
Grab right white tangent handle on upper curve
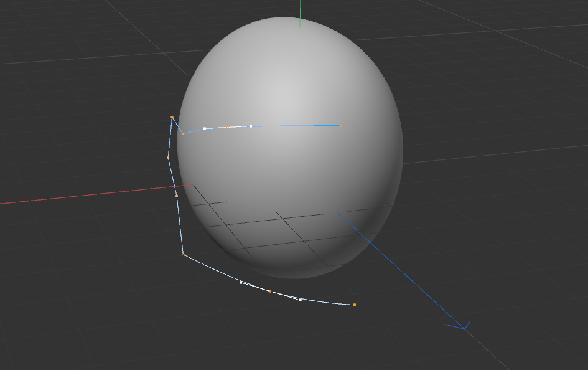pyautogui.click(x=251, y=126)
